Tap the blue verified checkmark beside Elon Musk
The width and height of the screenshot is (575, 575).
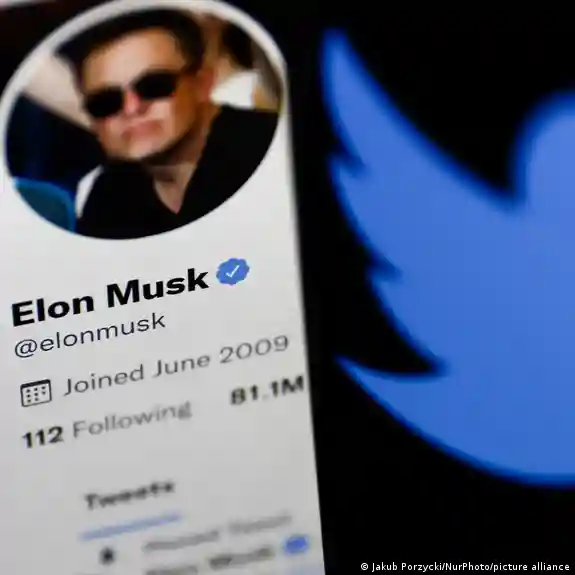[x=232, y=271]
